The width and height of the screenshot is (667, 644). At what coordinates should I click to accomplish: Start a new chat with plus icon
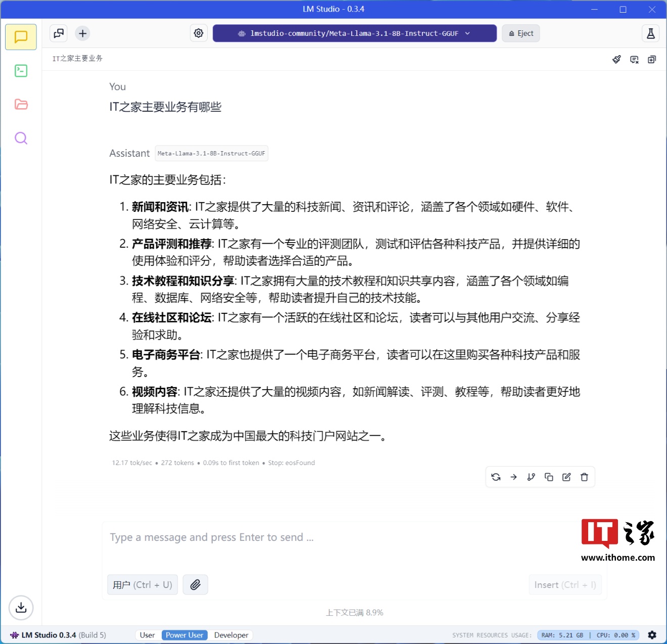83,33
